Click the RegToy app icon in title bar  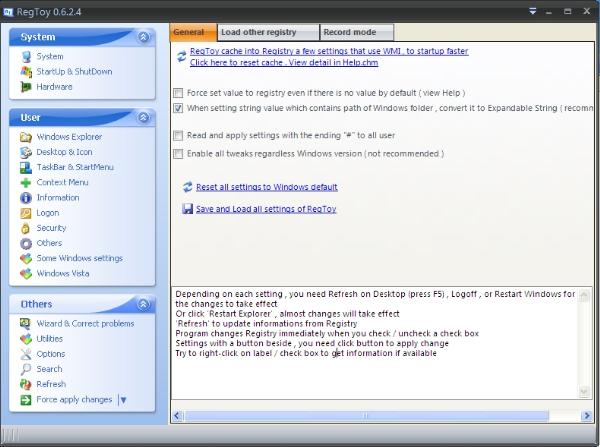(8, 12)
